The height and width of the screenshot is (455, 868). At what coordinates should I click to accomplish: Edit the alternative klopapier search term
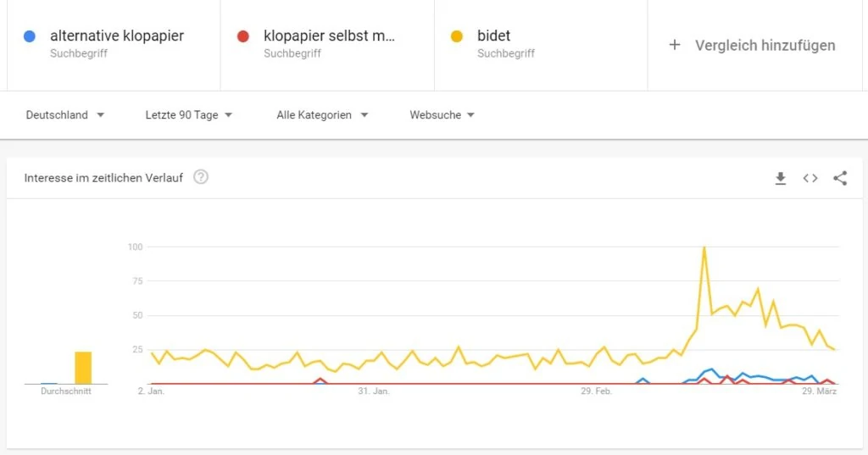coord(117,36)
